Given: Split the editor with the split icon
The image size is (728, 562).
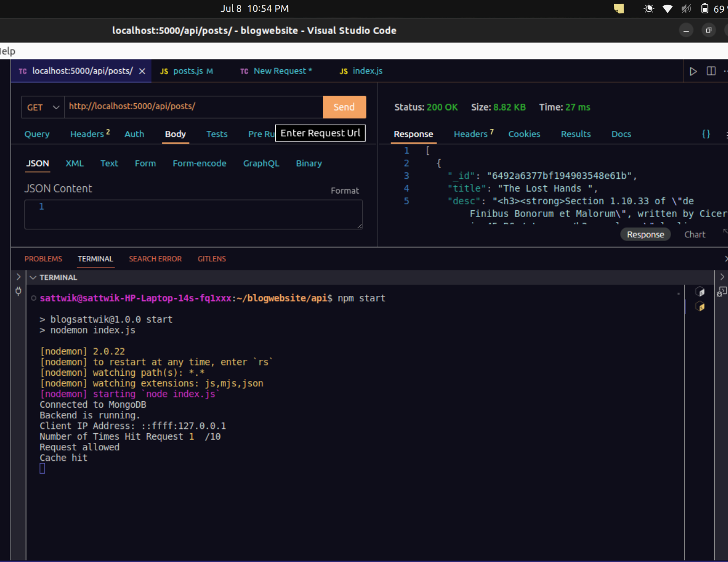Looking at the screenshot, I should click(711, 71).
